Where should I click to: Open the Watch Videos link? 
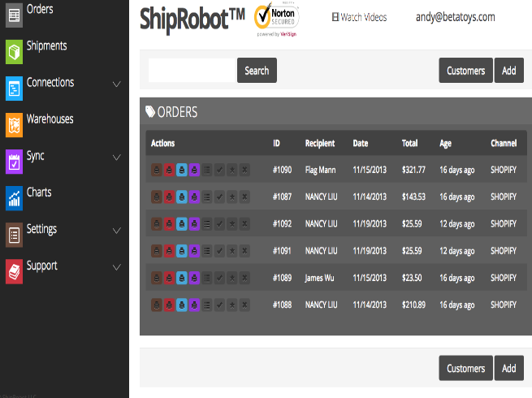coord(360,17)
